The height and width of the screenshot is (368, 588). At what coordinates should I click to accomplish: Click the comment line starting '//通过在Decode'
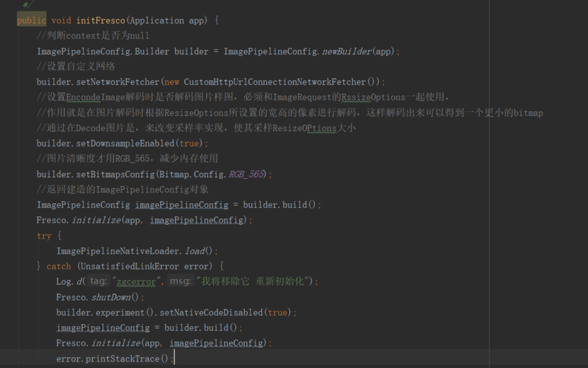click(196, 128)
